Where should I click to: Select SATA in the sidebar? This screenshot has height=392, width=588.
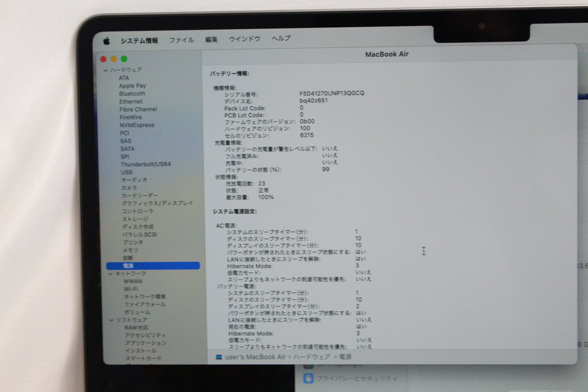point(127,148)
